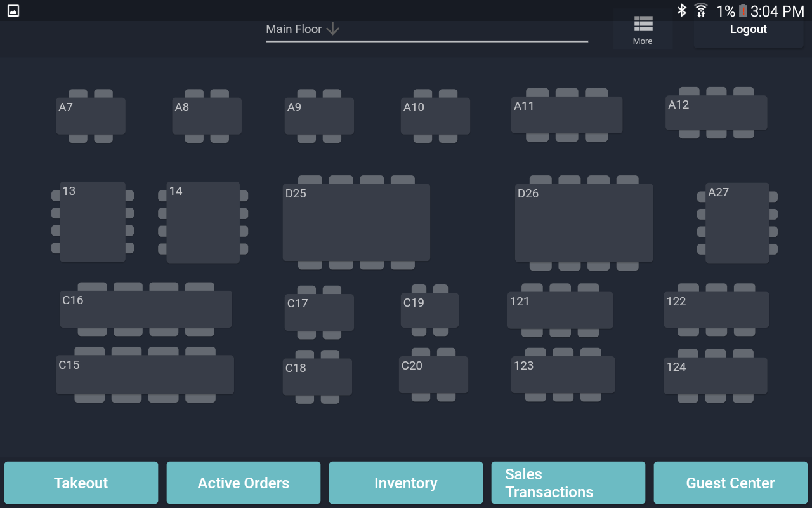Start an order at table 121
This screenshot has height=508, width=812.
[x=560, y=310]
